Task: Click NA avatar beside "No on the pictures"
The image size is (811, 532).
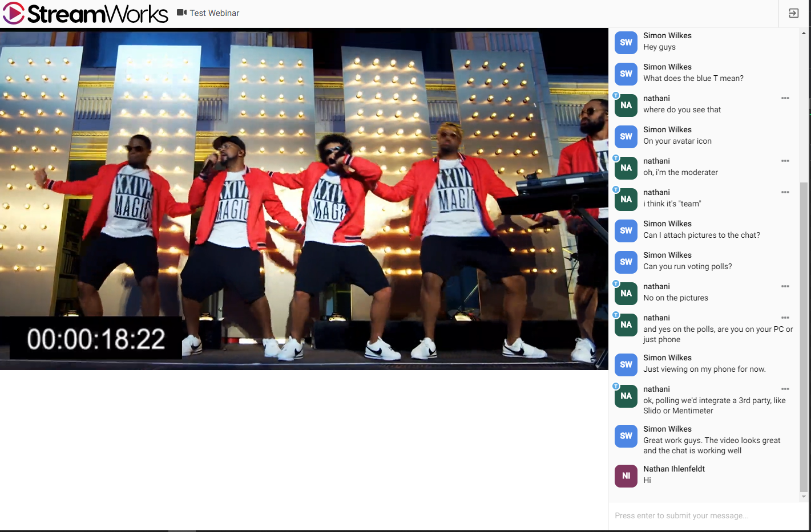Action: (626, 293)
